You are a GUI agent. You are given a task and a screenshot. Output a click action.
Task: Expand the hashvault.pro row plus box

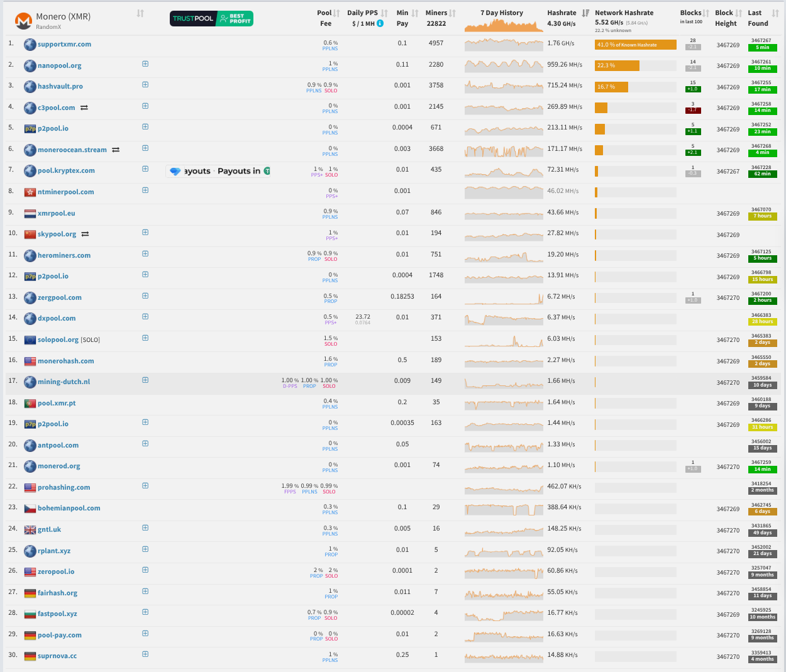[145, 84]
